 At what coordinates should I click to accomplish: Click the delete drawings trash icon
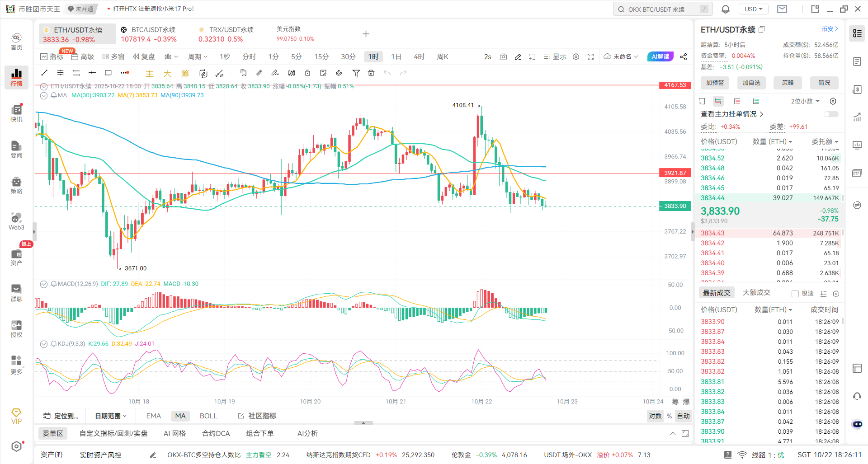point(371,73)
